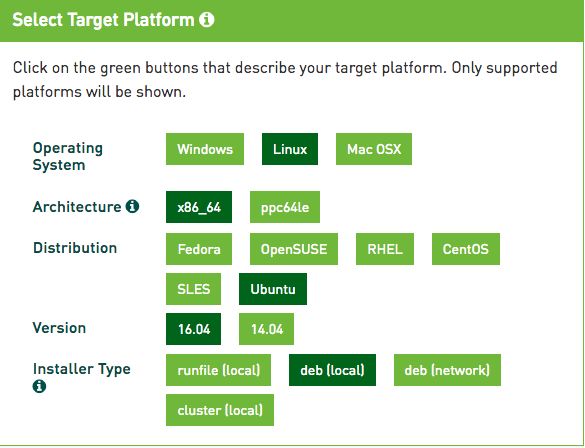The height and width of the screenshot is (448, 585).
Task: Choose the Linux operating system button
Action: click(290, 149)
